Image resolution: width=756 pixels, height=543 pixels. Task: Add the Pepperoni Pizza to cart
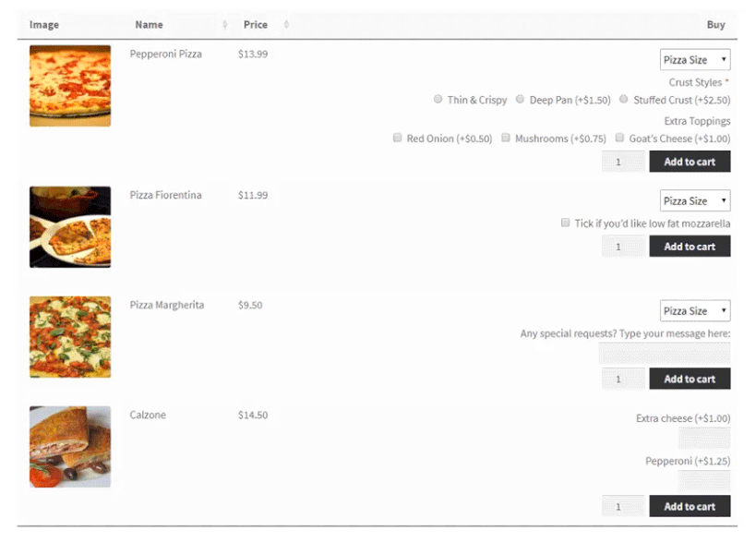pos(690,161)
